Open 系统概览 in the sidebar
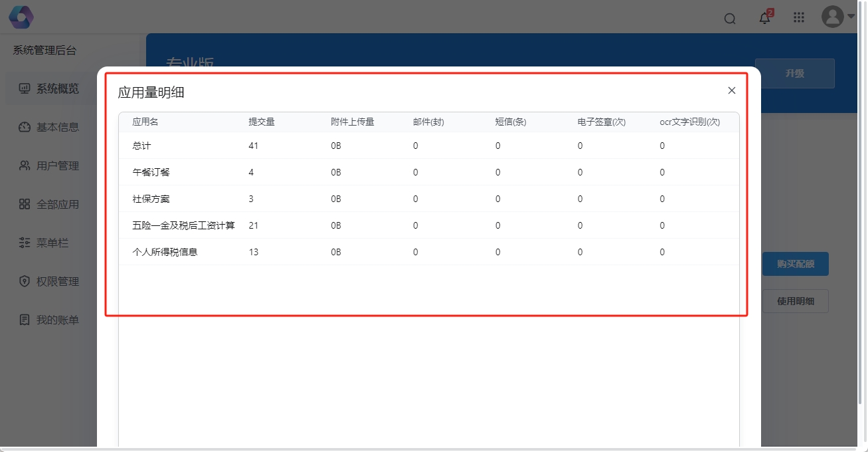This screenshot has width=868, height=452. click(x=57, y=88)
